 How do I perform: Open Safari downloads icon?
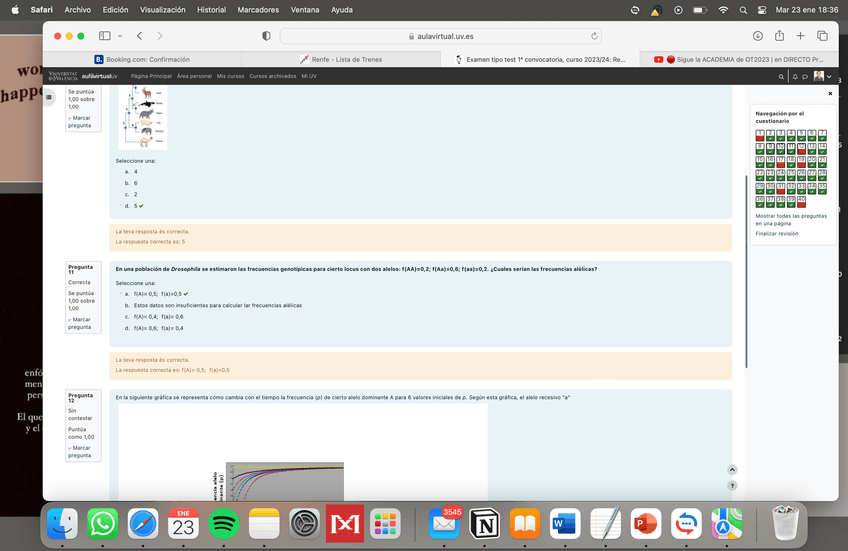(x=758, y=36)
